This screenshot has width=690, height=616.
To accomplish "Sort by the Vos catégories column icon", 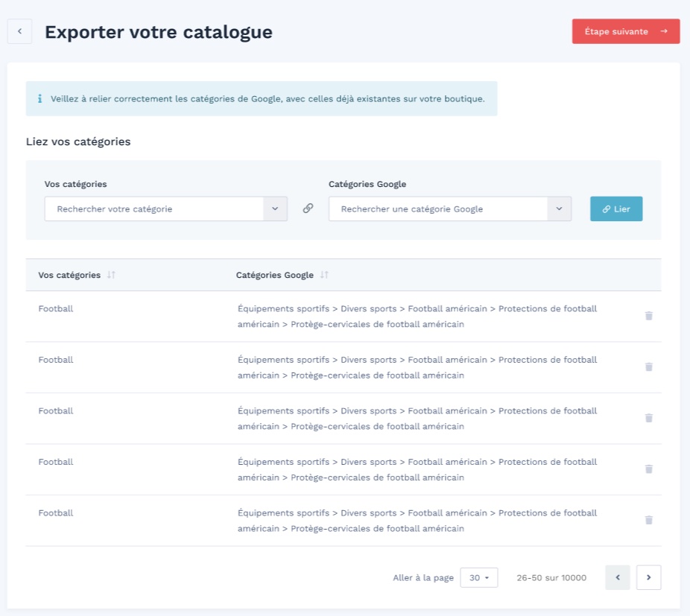I will [111, 275].
